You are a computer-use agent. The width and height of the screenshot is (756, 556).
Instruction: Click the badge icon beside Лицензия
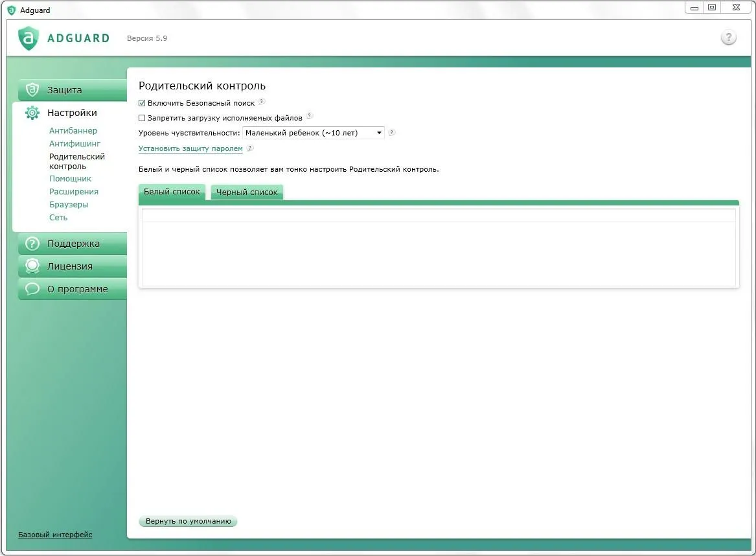click(32, 266)
